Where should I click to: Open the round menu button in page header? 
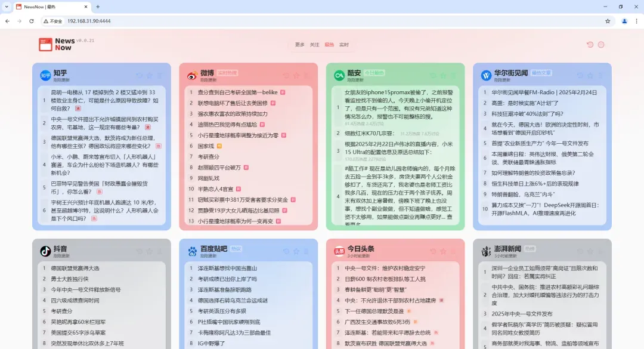(601, 44)
